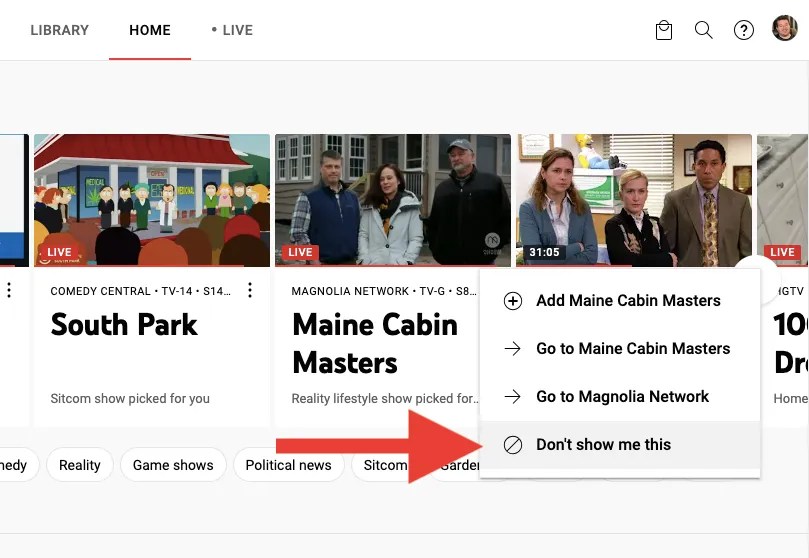809x558 pixels.
Task: Switch to the Live tab
Action: [232, 30]
